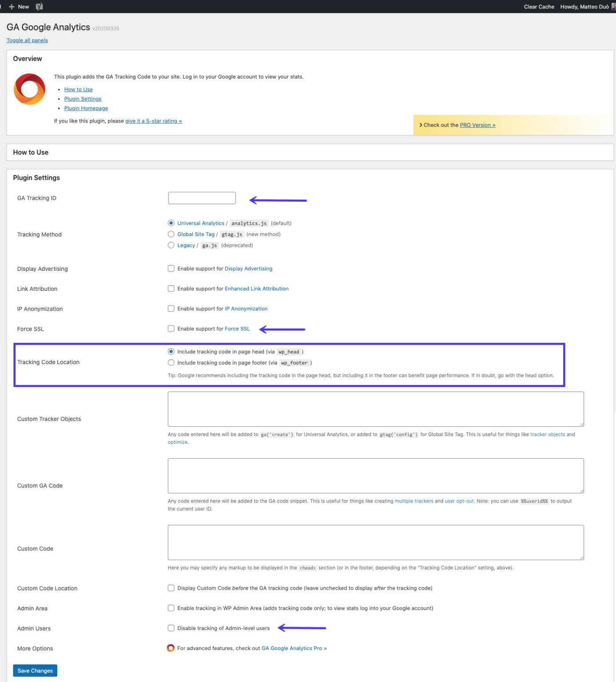Click Clear Cache in the admin bar
This screenshot has width=616, height=682.
[x=539, y=7]
